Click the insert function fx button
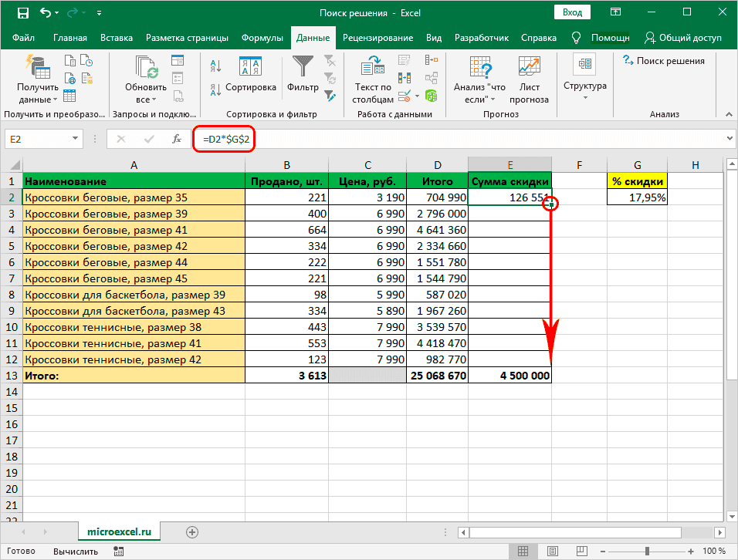The height and width of the screenshot is (560, 738). [x=177, y=139]
